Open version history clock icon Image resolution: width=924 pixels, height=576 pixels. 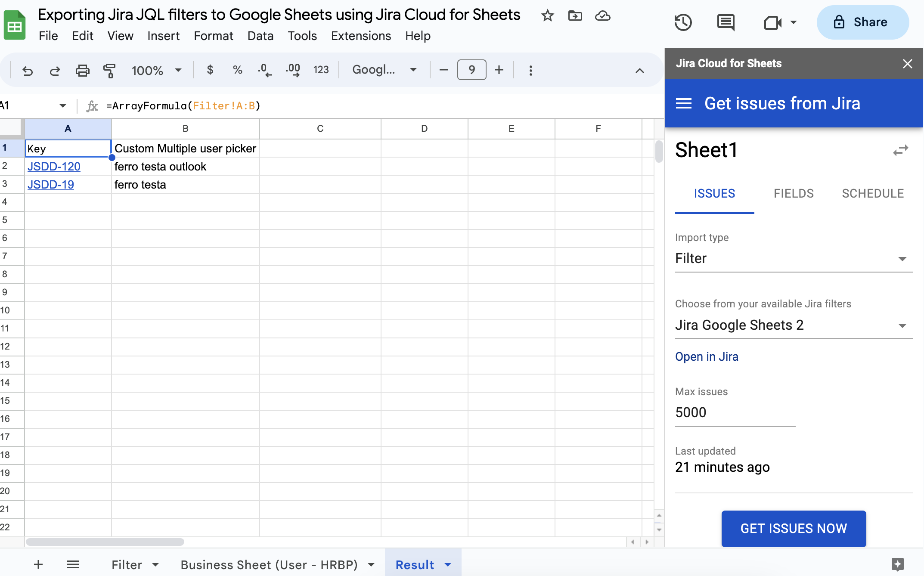pos(683,22)
